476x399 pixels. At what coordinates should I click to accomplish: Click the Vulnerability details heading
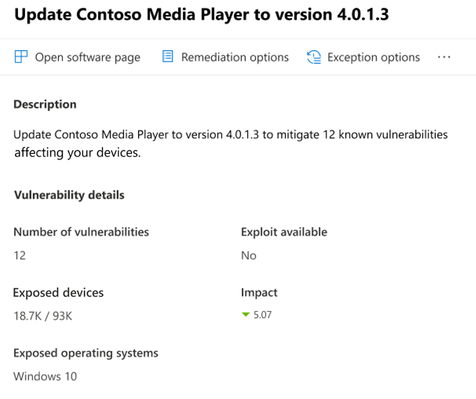(x=69, y=195)
